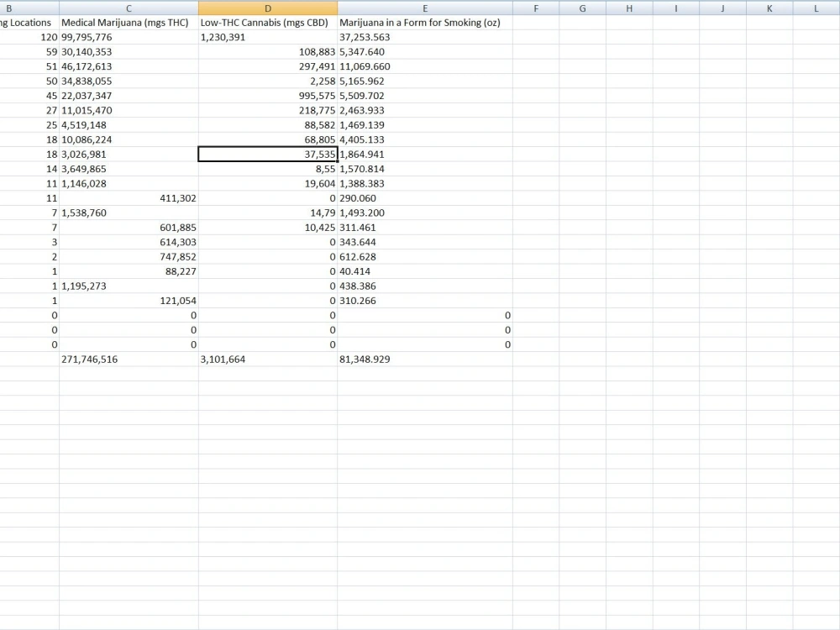Select cell with value 88,227
The width and height of the screenshot is (840, 630).
pos(129,271)
